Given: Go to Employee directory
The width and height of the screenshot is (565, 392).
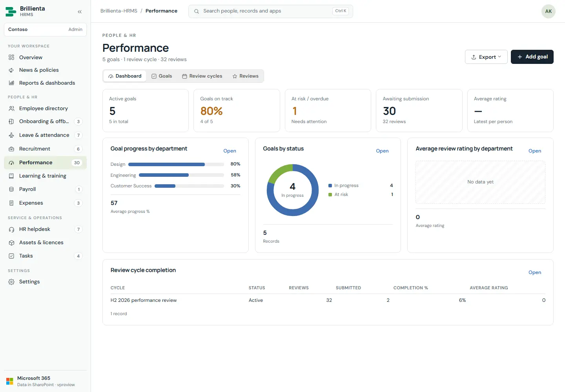Looking at the screenshot, I should point(45,108).
